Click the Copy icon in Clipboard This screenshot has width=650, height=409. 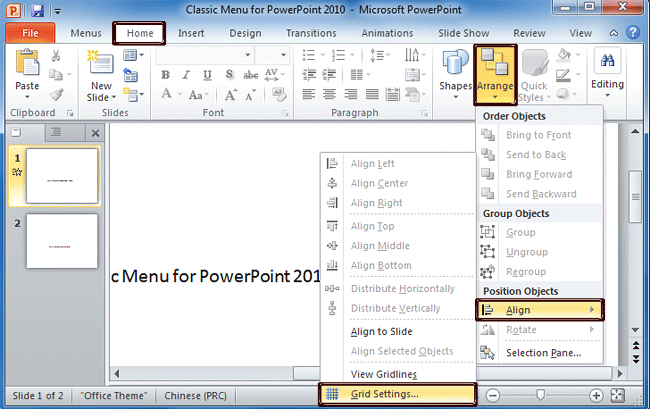coord(56,75)
